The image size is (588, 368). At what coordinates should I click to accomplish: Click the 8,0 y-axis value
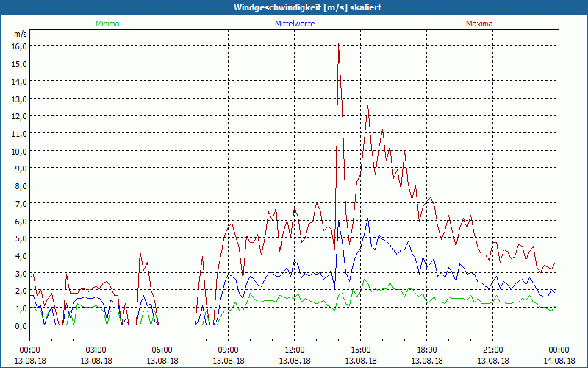[21, 186]
